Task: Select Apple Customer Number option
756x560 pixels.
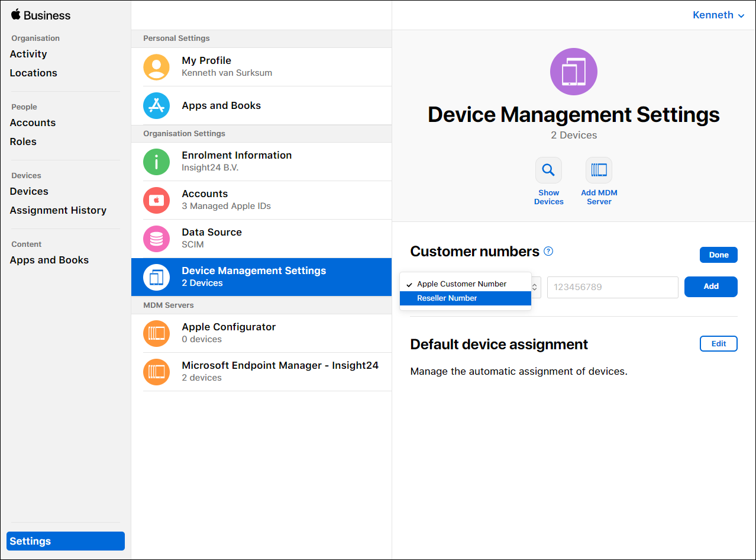Action: [x=466, y=284]
